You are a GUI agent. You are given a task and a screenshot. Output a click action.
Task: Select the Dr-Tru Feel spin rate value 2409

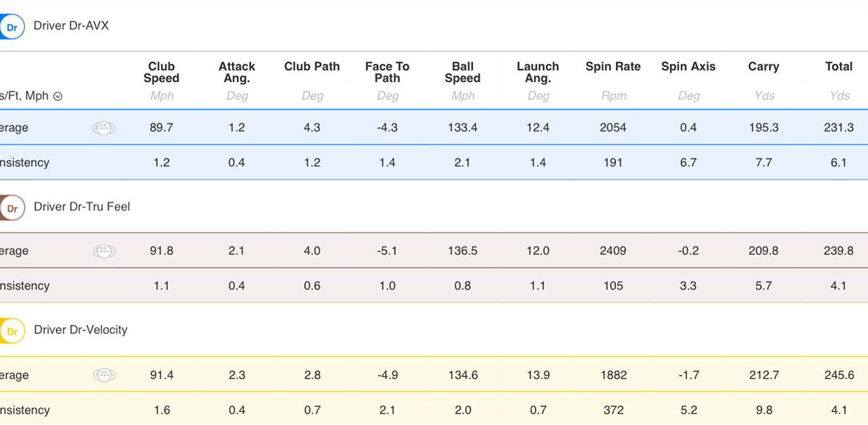click(x=613, y=250)
